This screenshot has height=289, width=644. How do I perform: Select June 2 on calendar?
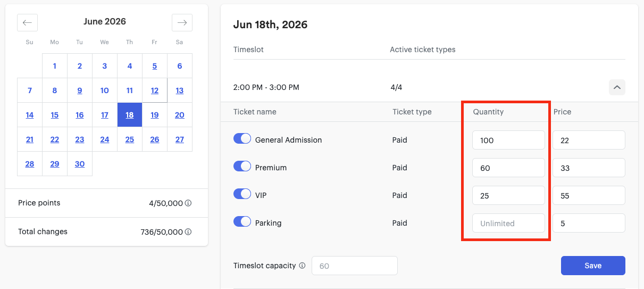[x=80, y=66]
